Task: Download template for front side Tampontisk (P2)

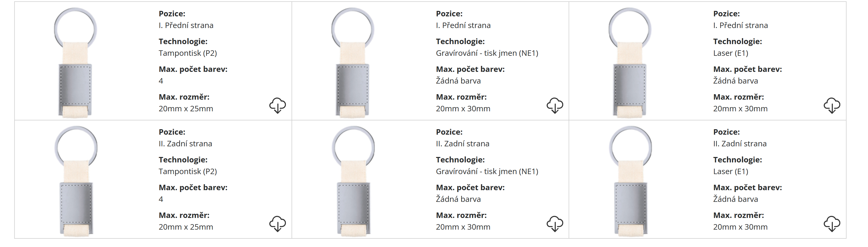Action: [x=277, y=106]
